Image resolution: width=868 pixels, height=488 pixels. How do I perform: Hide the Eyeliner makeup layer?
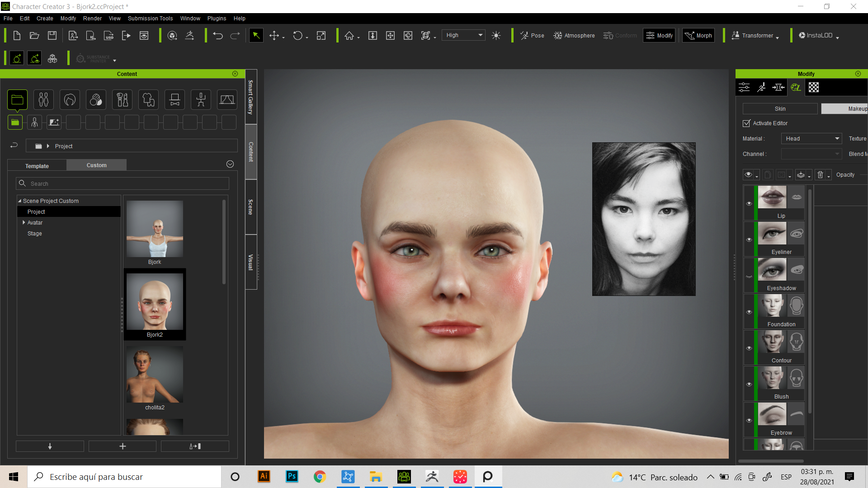[x=749, y=239]
